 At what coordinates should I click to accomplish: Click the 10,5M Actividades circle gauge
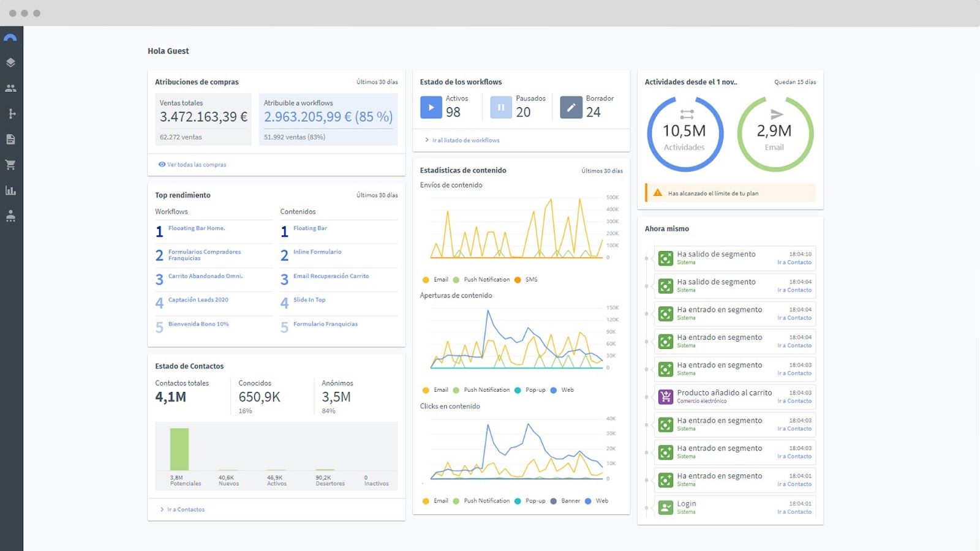685,134
